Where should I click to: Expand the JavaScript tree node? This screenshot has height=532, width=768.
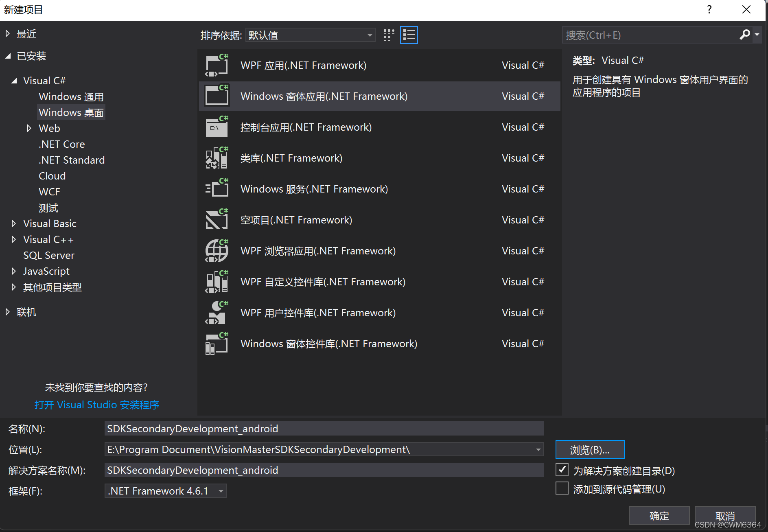13,271
